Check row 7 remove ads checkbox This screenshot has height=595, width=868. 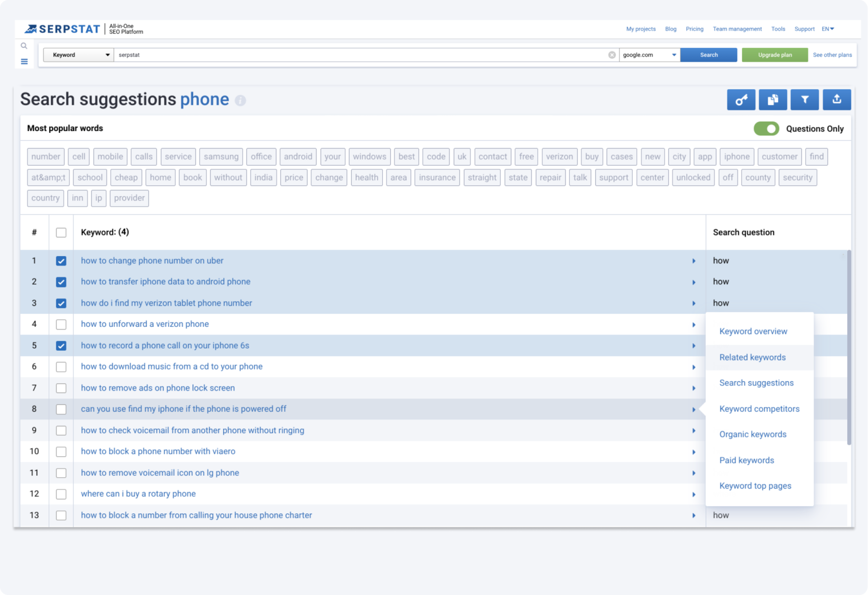(61, 388)
